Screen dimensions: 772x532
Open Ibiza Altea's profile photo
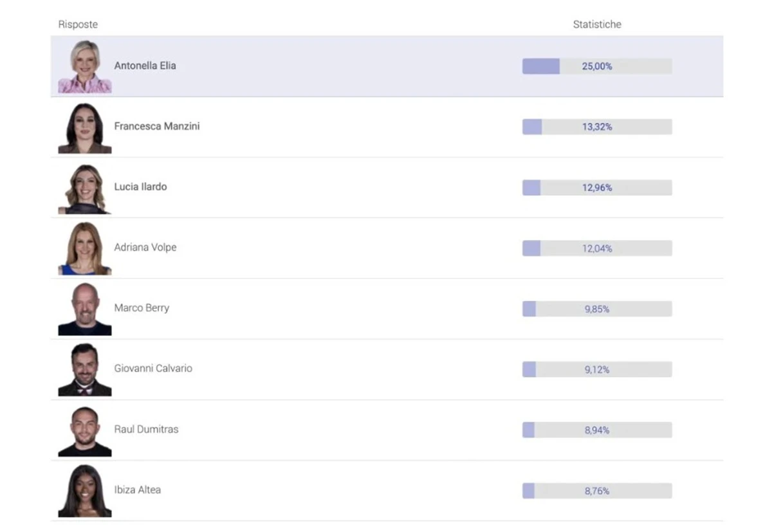[x=85, y=491]
